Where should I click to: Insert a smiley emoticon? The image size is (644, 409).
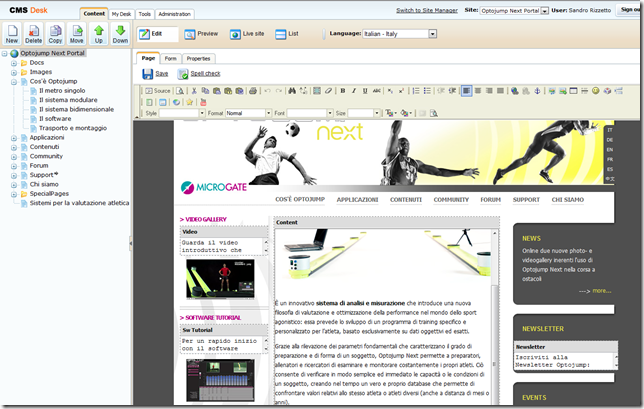596,91
